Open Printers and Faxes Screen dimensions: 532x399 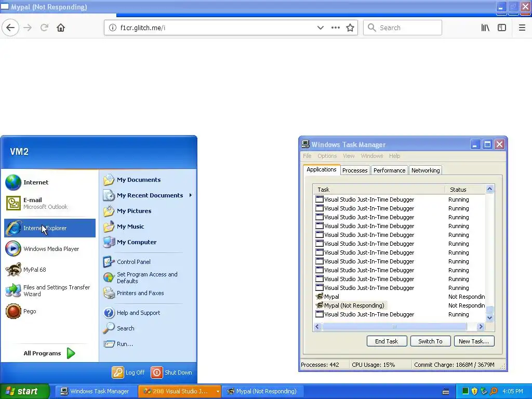click(148, 293)
